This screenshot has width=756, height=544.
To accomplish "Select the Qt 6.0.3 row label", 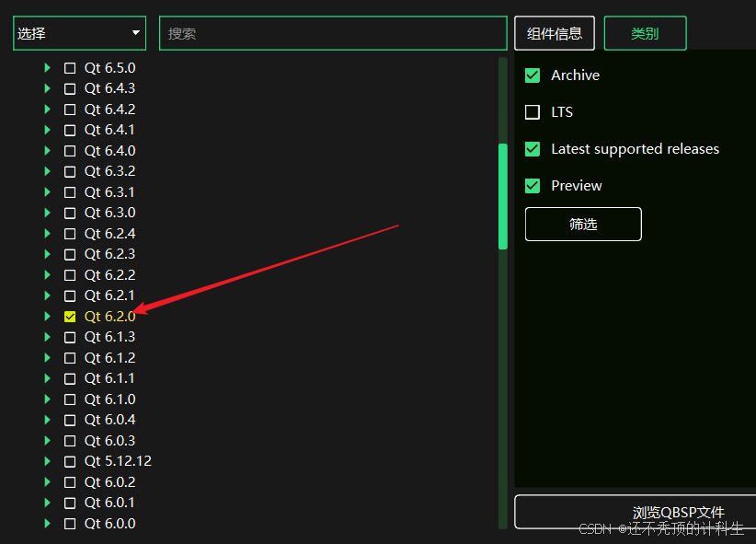I will click(x=110, y=441).
